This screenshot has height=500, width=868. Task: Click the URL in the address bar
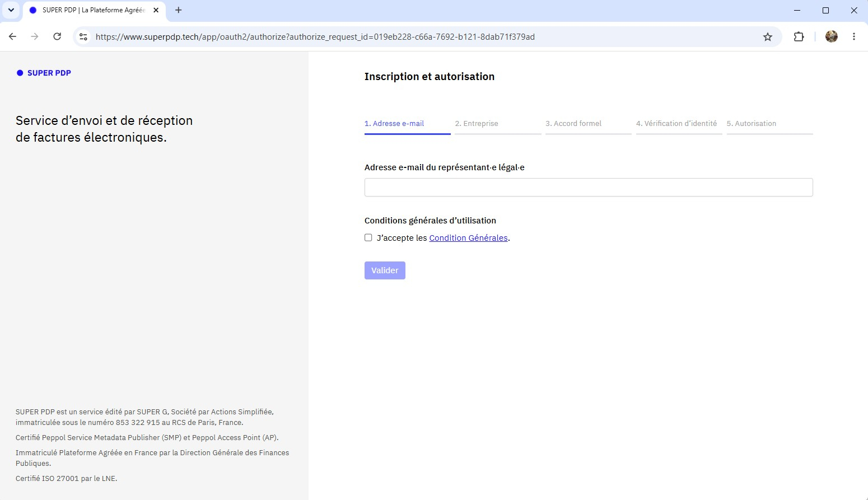coord(315,37)
